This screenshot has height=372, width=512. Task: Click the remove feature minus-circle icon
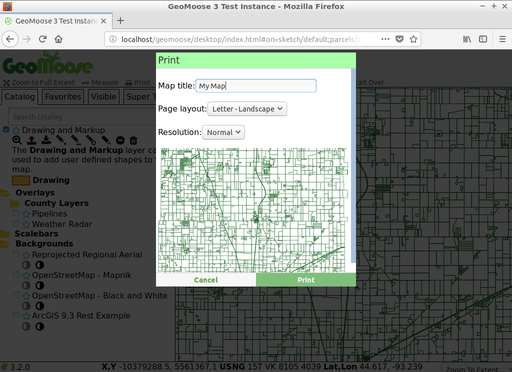[120, 140]
